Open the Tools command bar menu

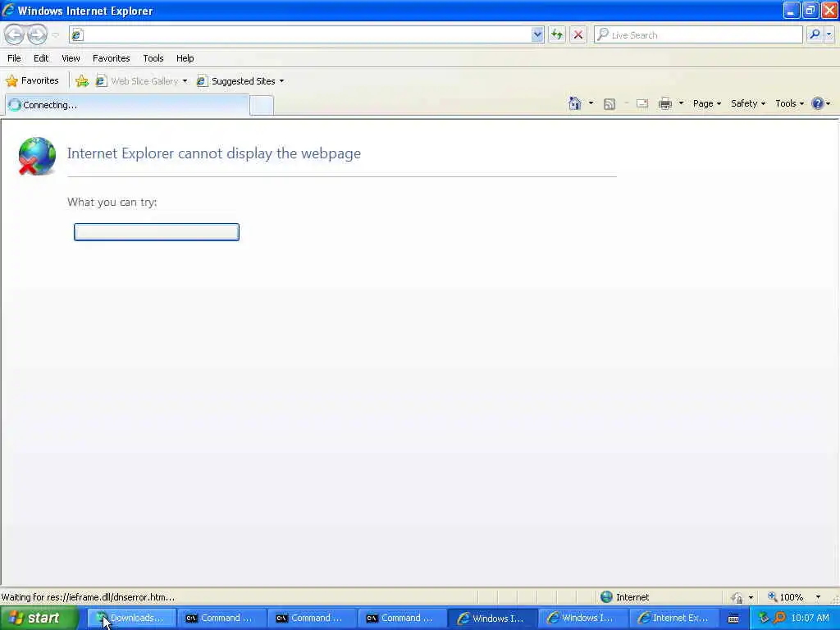pyautogui.click(x=790, y=103)
